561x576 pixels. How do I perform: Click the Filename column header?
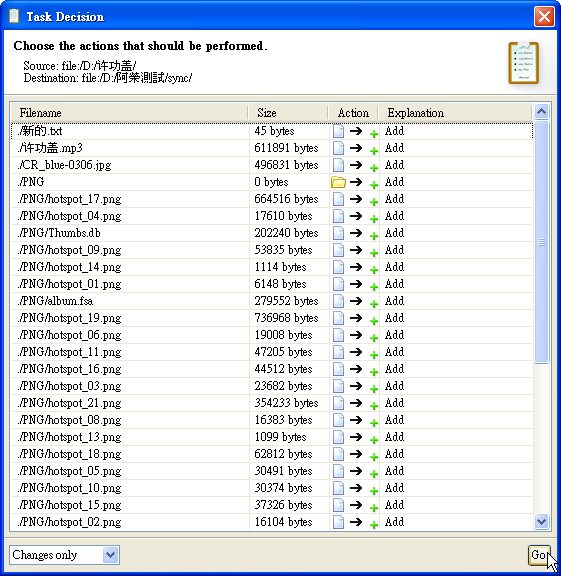pyautogui.click(x=129, y=113)
